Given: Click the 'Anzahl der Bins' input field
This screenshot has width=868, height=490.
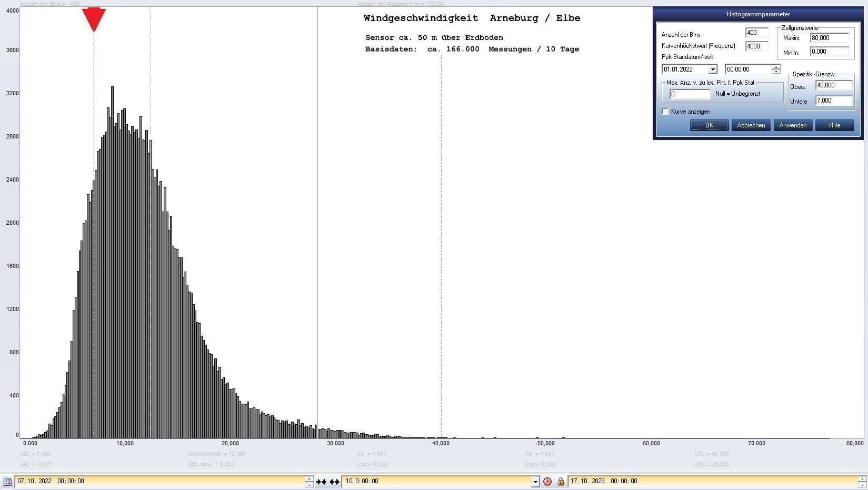Looking at the screenshot, I should tap(756, 33).
